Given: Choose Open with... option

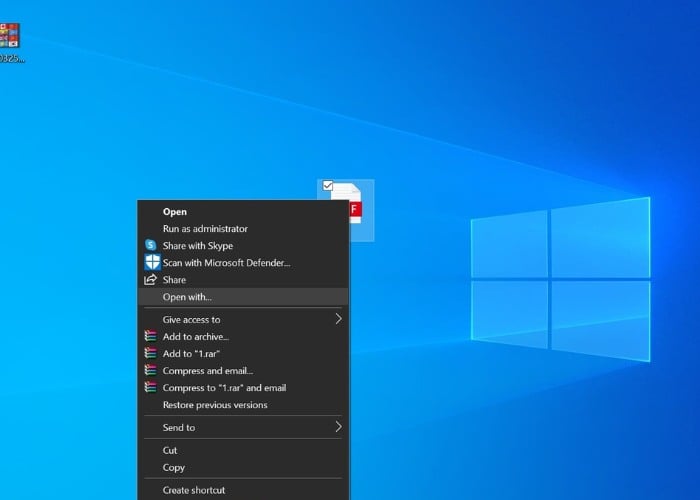Looking at the screenshot, I should point(243,297).
